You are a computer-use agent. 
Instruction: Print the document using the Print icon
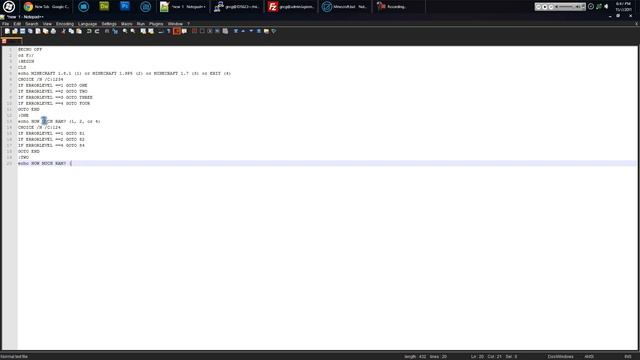(x=53, y=31)
